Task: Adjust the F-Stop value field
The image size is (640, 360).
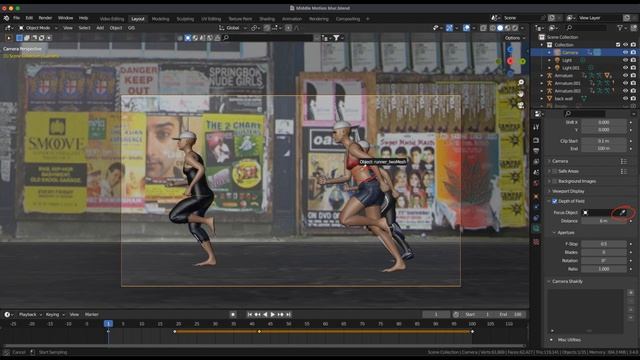Action: (x=604, y=244)
